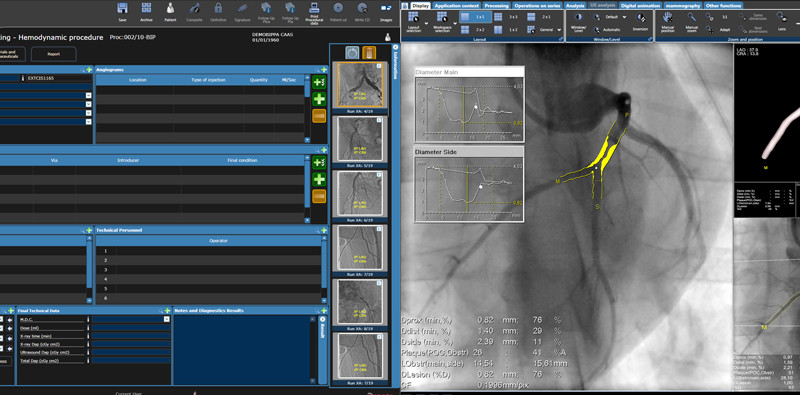
Task: Toggle the orange cylinder icon above thumbnails
Action: tap(369, 53)
